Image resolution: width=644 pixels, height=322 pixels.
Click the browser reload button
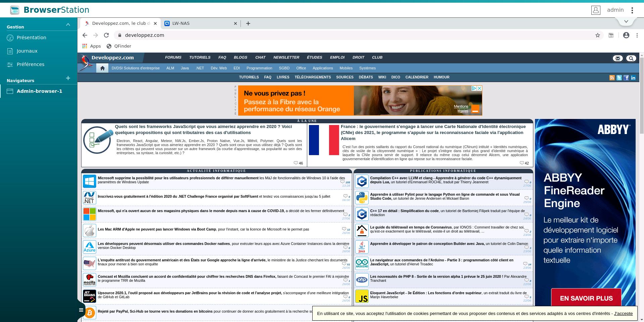click(106, 35)
